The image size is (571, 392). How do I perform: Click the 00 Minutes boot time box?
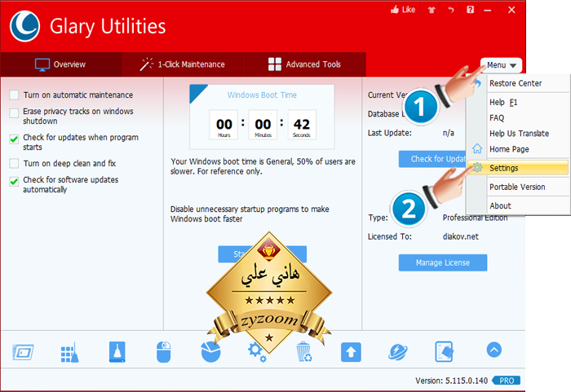tap(263, 125)
